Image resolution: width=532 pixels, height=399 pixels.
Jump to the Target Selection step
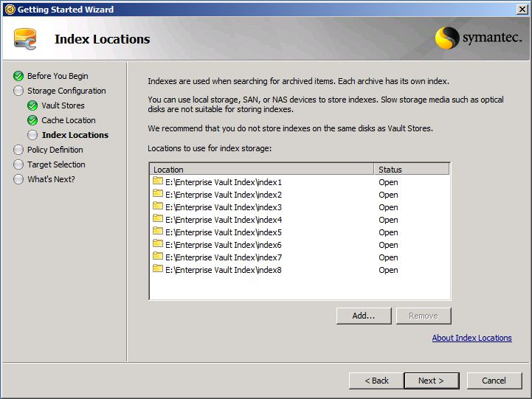56,164
